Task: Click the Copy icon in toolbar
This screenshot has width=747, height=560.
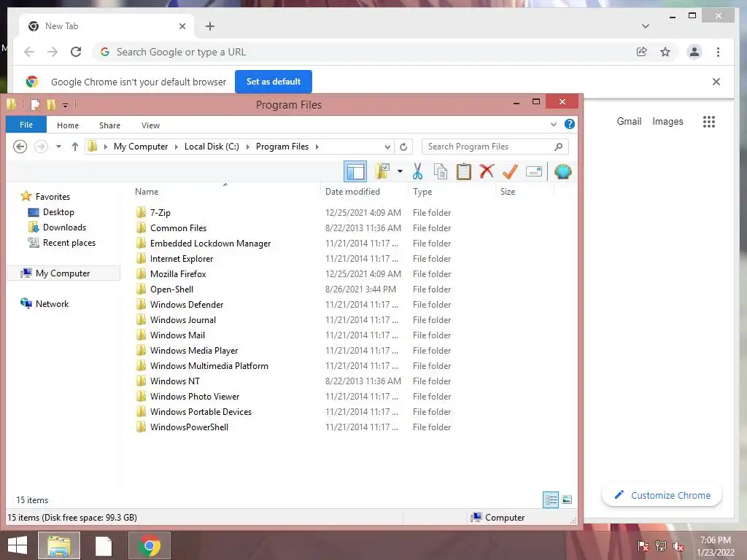Action: 441,171
